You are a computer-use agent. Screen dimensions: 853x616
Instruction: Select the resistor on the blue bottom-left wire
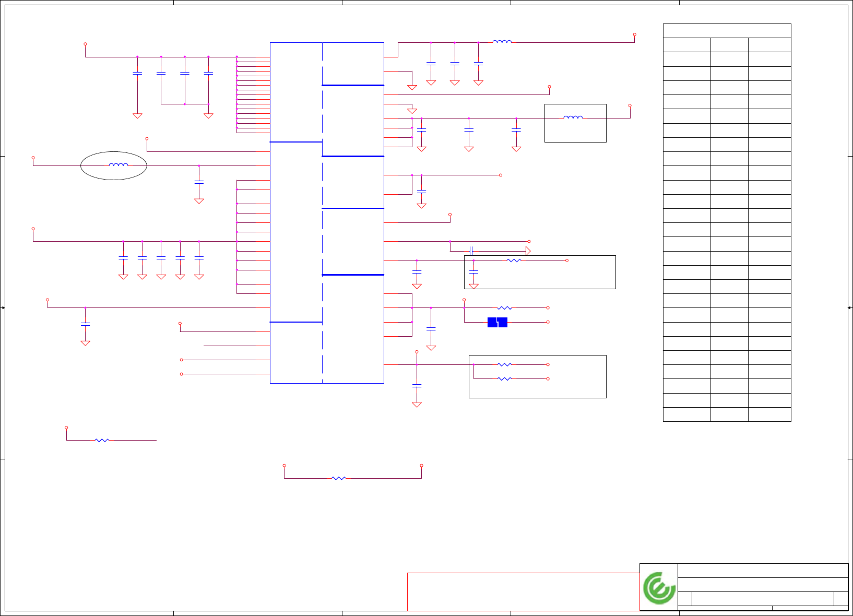click(x=102, y=440)
